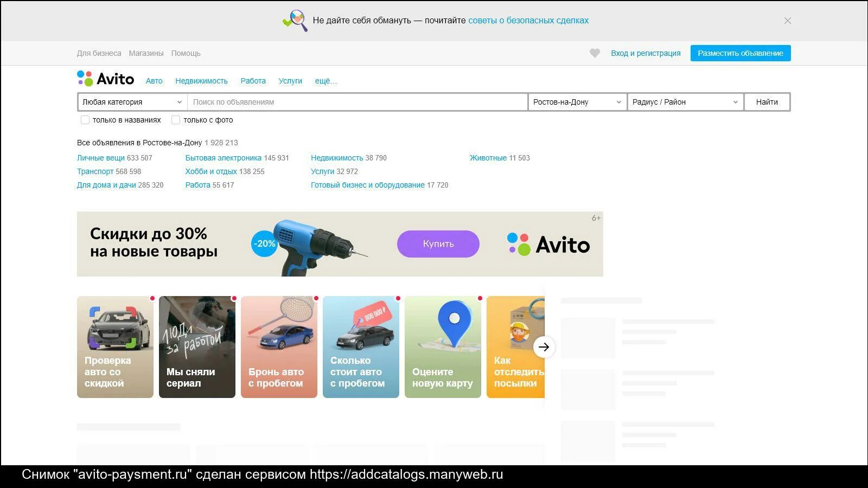Click the -20% discount badge
868x488 pixels.
(265, 244)
